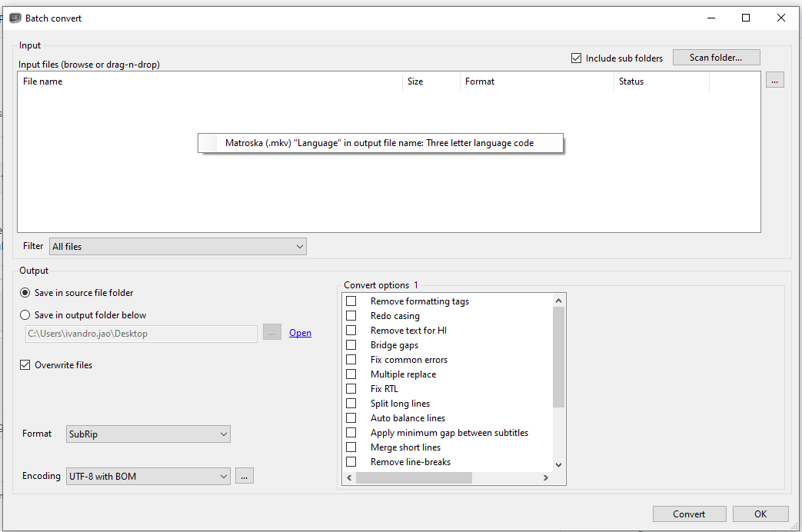Disable Overwrite files
The height and width of the screenshot is (532, 802).
[x=25, y=364]
